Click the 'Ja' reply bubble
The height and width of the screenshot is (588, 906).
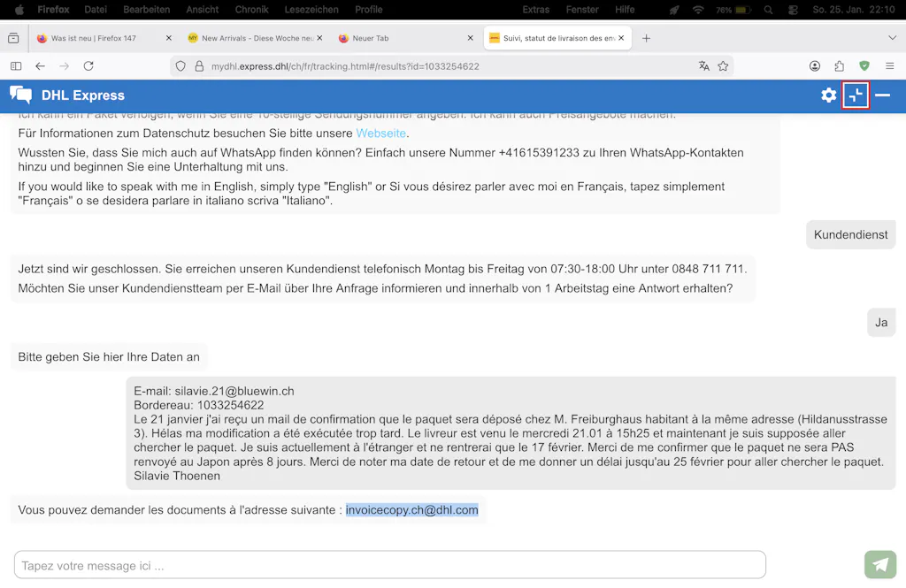click(881, 323)
